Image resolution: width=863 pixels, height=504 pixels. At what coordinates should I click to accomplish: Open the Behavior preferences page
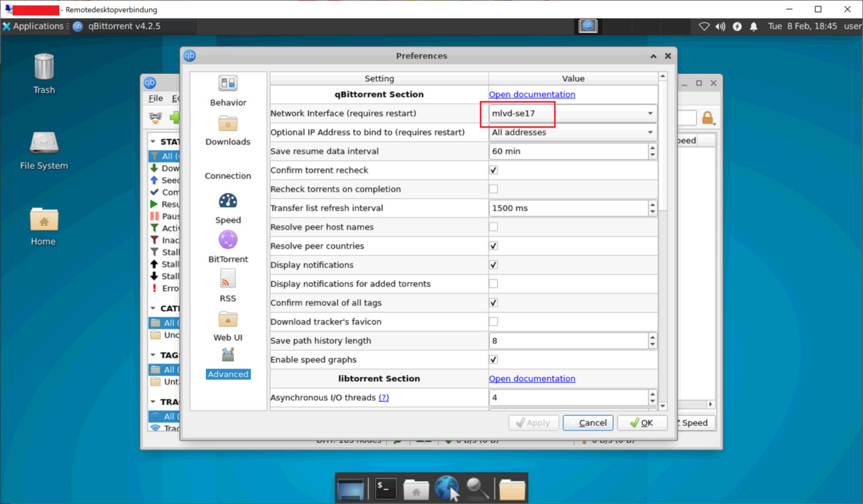228,91
